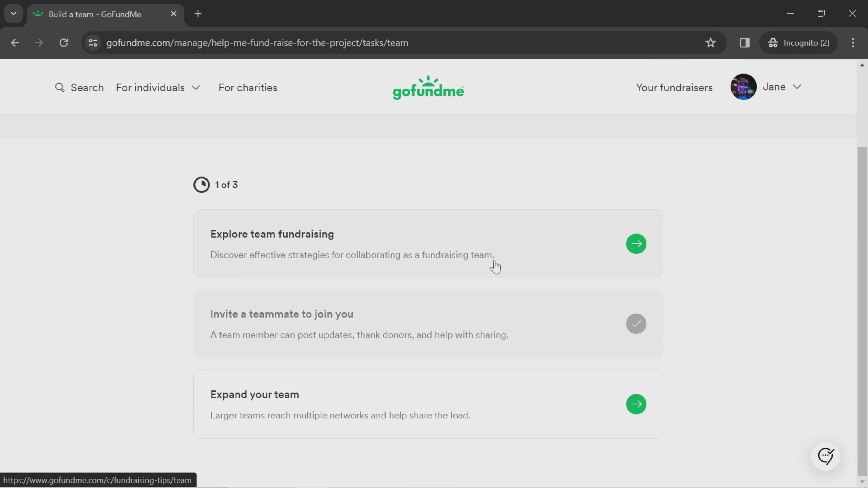Expand the For charities dropdown menu
Screen dimensions: 868x488
pos(248,88)
